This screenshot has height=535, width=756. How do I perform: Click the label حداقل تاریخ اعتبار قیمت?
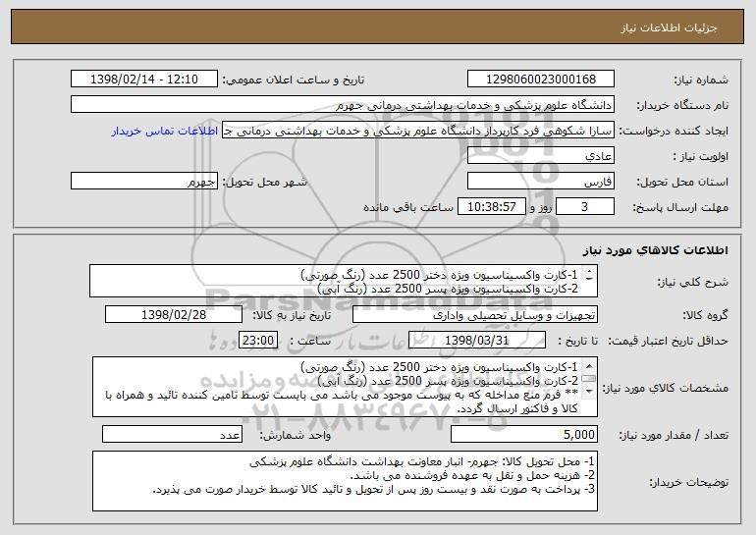[x=668, y=342]
